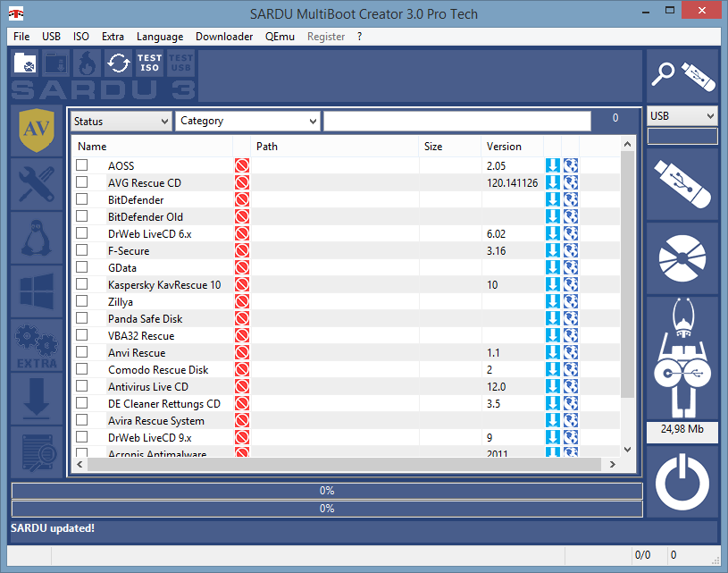Download AOSS with blue arrow icon
Screen dimensions: 728x573
point(553,166)
